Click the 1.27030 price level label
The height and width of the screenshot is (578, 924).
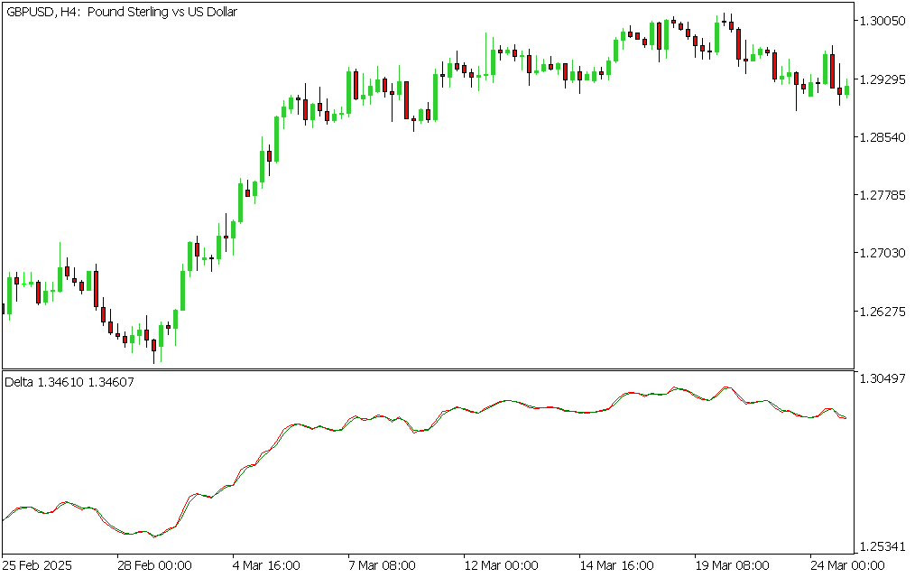tap(885, 254)
